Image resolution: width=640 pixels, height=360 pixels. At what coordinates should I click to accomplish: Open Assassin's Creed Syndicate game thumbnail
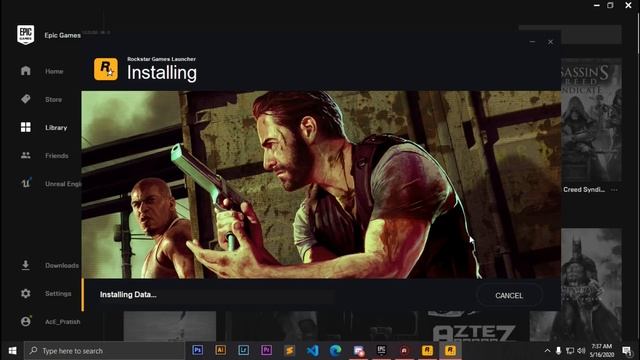coord(591,120)
